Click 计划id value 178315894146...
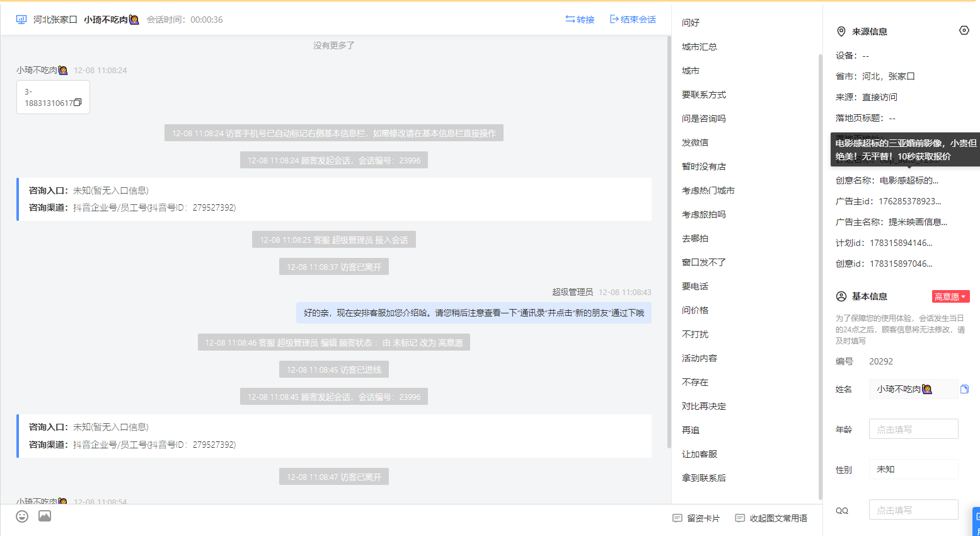 [x=901, y=243]
